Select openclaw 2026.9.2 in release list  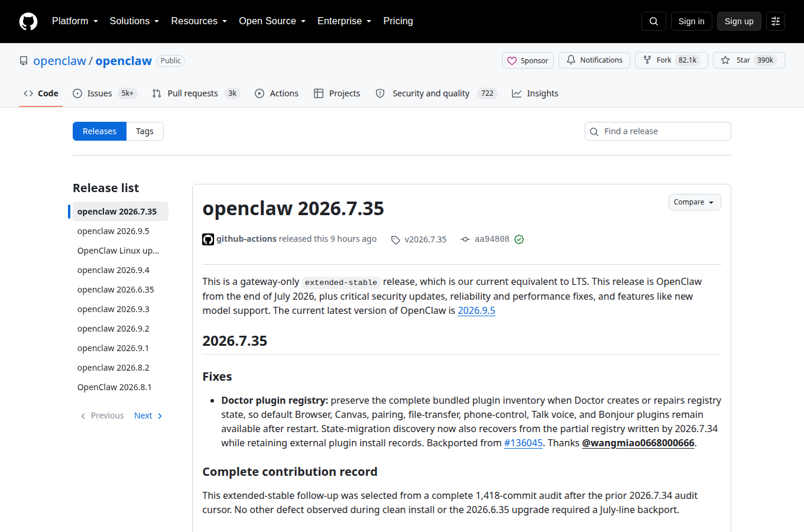(x=121, y=329)
